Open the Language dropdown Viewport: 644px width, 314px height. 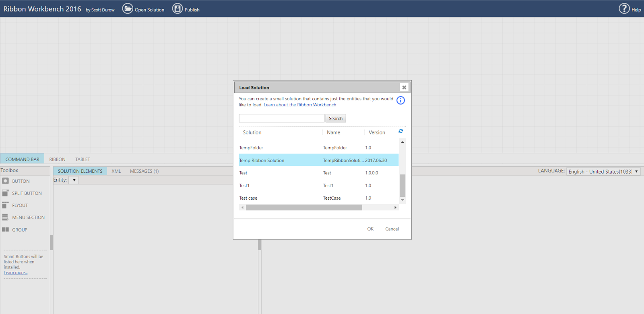pos(603,171)
